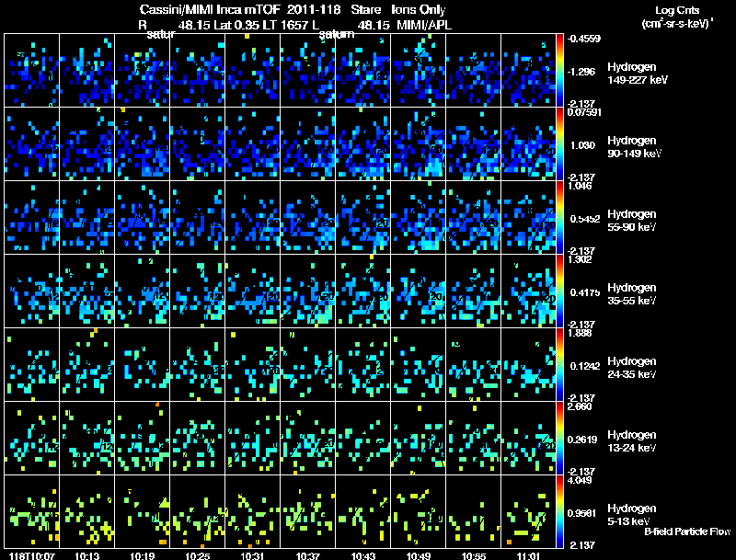736x560 pixels.
Task: Select the 1.302 scale value
Action: [580, 259]
